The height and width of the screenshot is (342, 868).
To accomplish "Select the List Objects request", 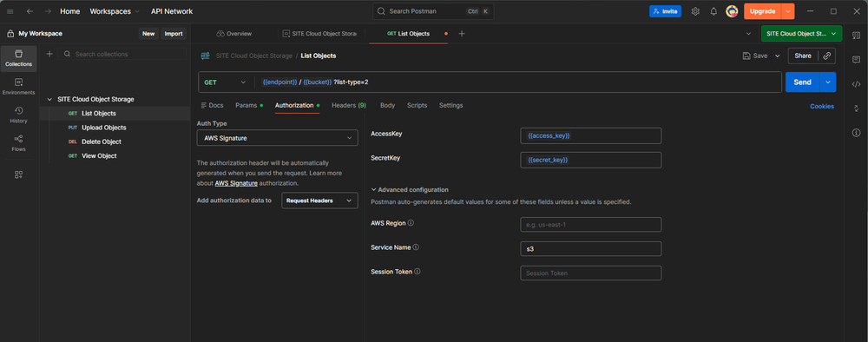I will click(115, 114).
